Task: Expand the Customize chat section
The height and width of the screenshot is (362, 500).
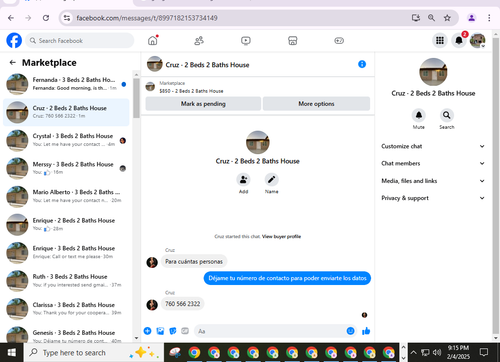Action: (433, 146)
